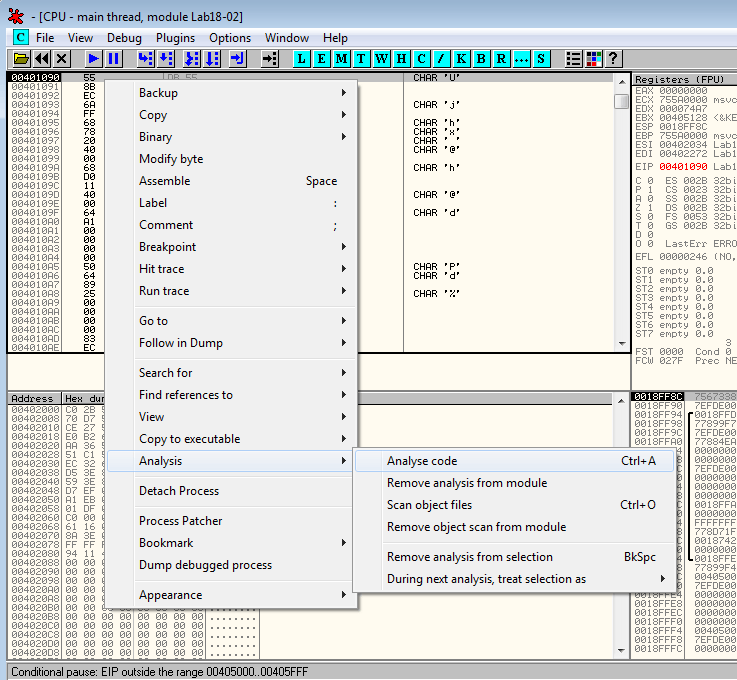Open the Log window (L button)
This screenshot has width=737, height=680.
tap(301, 59)
